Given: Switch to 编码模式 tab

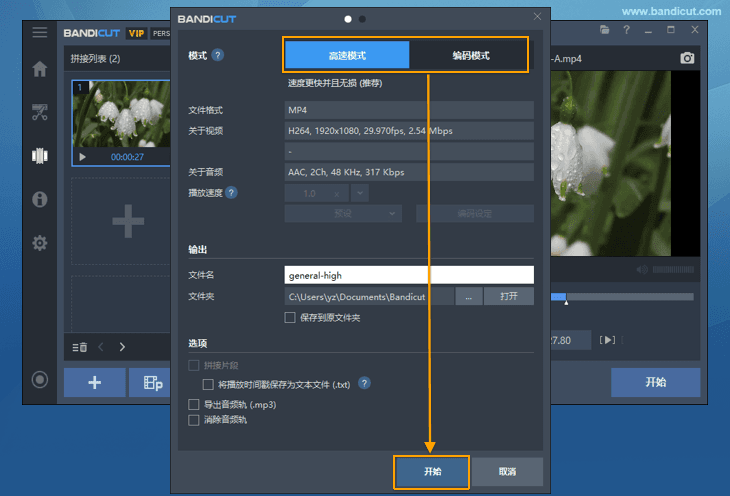Looking at the screenshot, I should 471,55.
